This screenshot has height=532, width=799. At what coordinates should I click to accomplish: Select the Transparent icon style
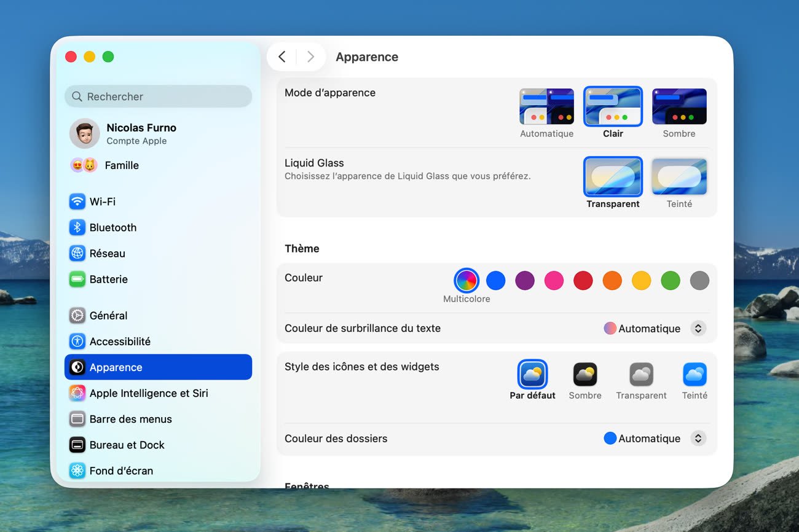641,375
